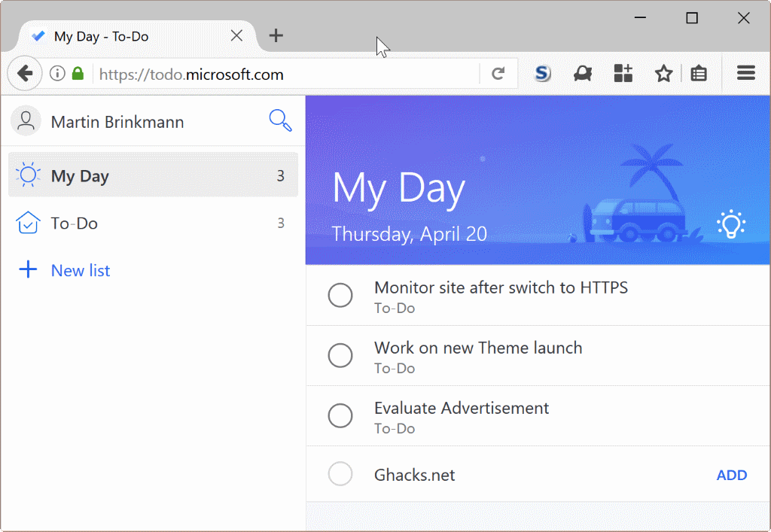This screenshot has height=532, width=771.
Task: Check off the 'Evaluate Advertisement' task
Action: point(340,415)
